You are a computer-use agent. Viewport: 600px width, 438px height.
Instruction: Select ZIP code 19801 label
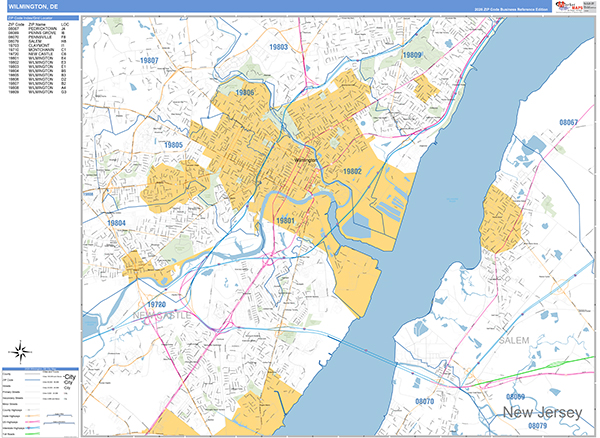(286, 219)
